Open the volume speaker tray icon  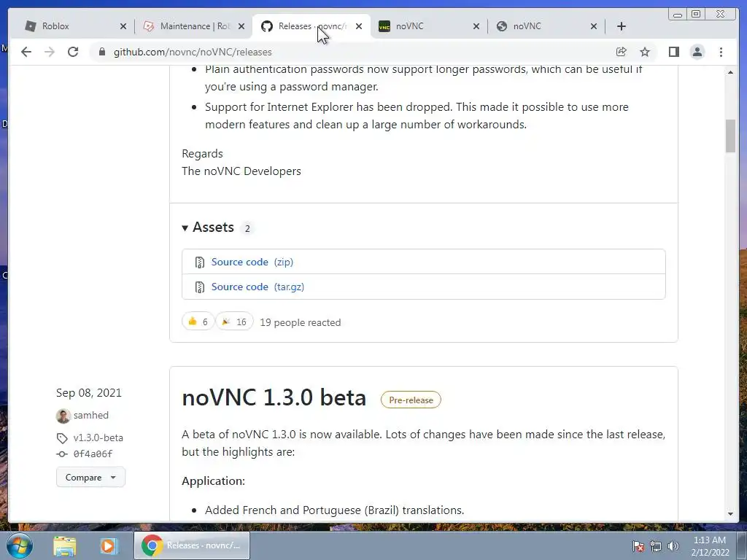[x=673, y=546]
